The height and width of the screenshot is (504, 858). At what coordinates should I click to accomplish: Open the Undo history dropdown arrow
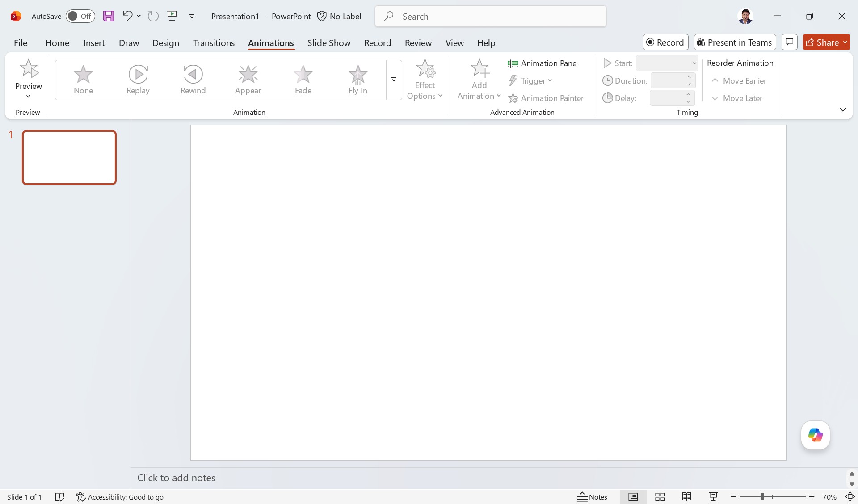pos(139,16)
